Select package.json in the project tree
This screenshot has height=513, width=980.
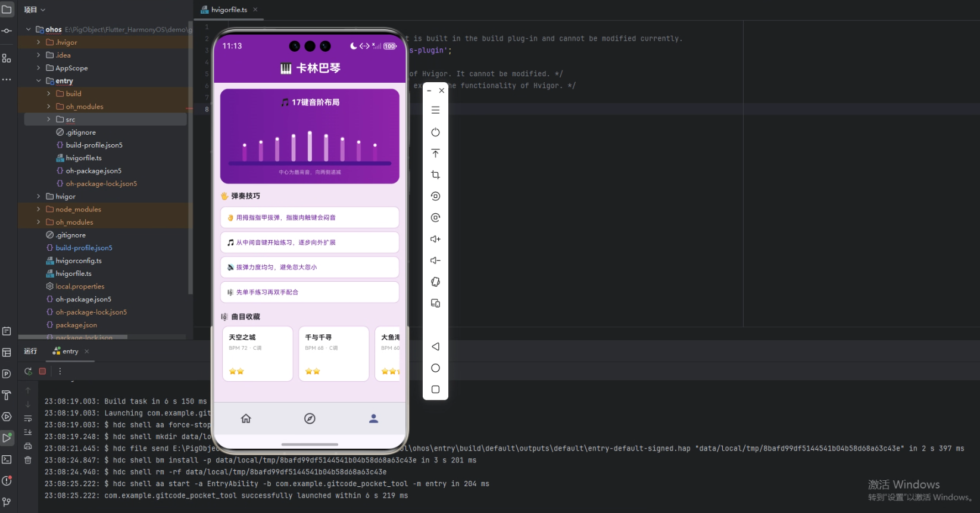[x=76, y=325]
